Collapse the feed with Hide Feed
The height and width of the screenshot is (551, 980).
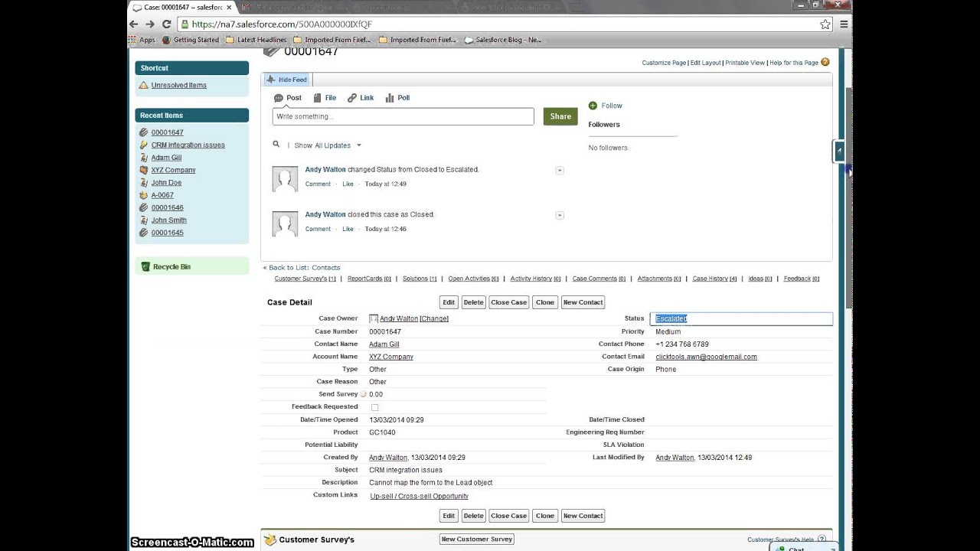click(x=287, y=80)
